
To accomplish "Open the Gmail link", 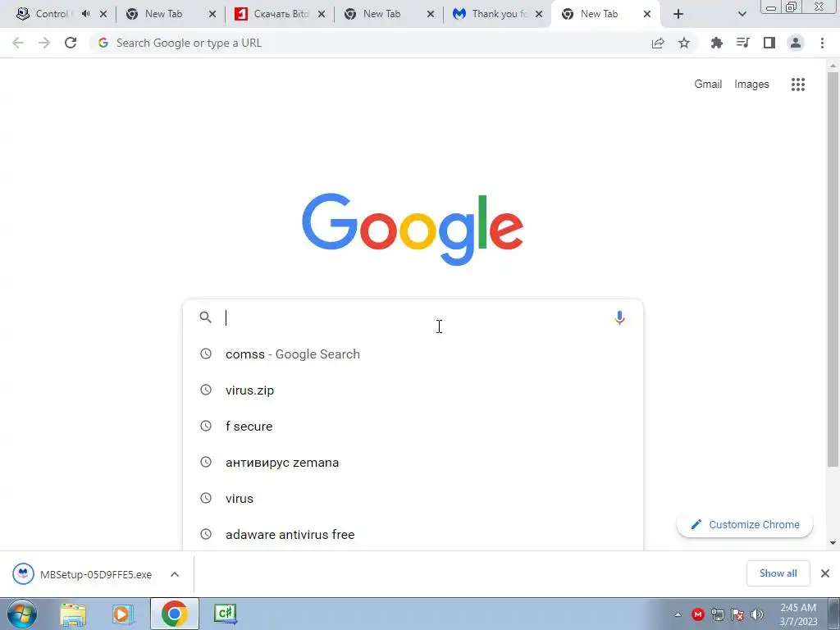I will [x=708, y=84].
